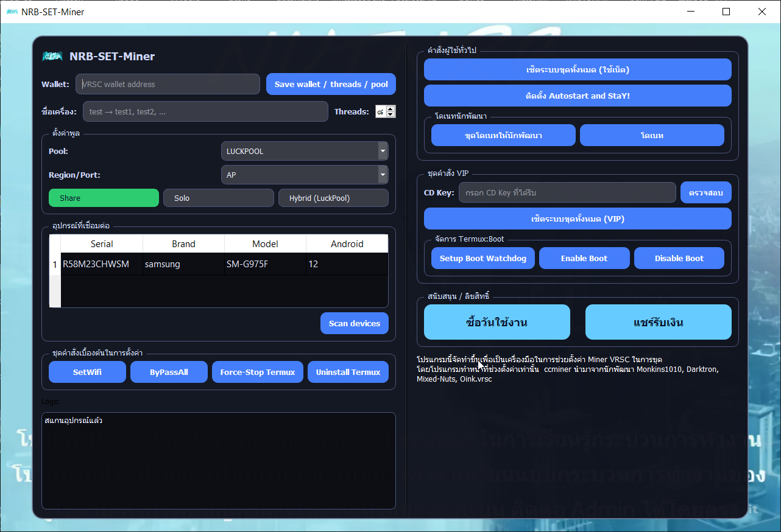Sort devices by Serial column header
Viewport: 781px width, 532px height.
[102, 243]
